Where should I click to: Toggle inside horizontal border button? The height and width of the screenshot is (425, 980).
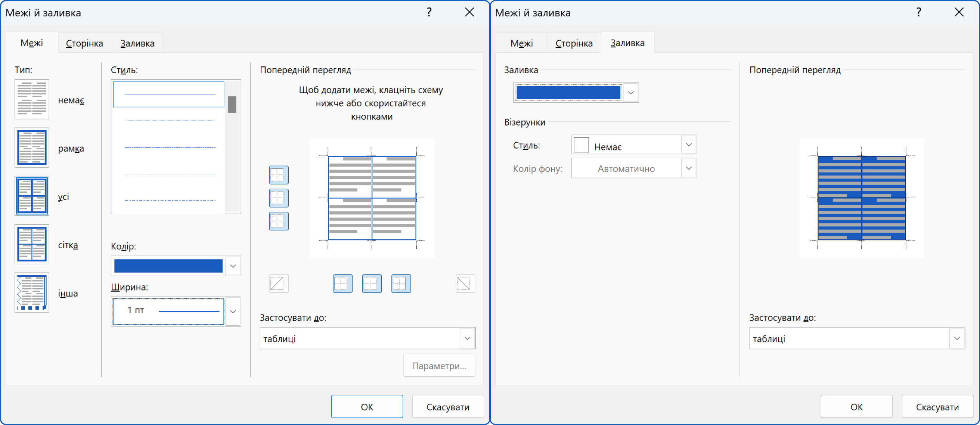point(279,198)
